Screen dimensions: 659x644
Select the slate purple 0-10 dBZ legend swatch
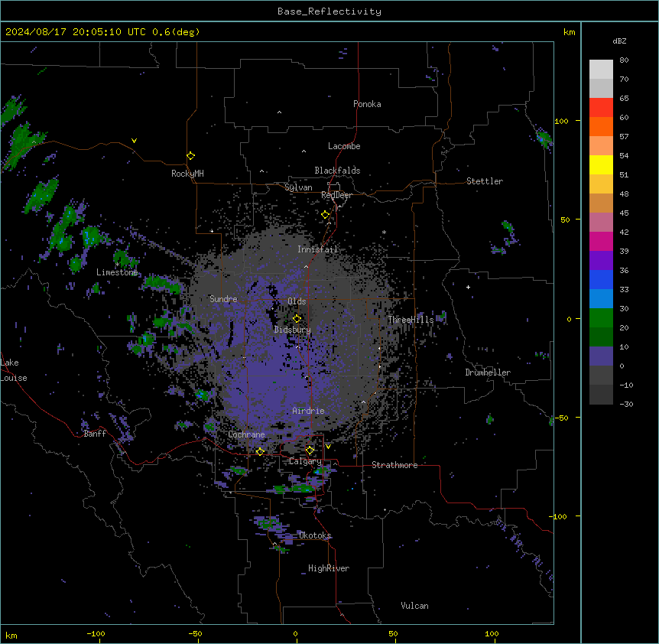click(601, 356)
